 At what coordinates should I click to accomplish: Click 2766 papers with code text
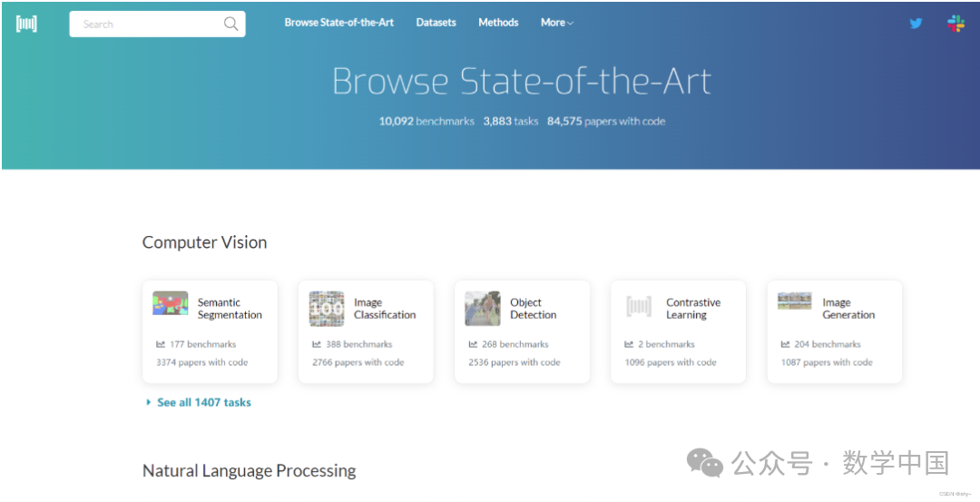358,362
